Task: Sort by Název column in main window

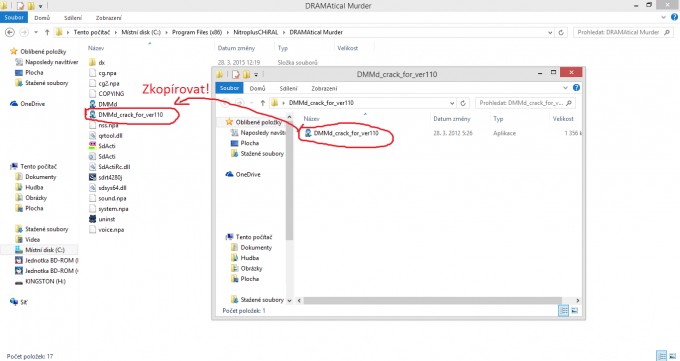Action: coord(96,48)
